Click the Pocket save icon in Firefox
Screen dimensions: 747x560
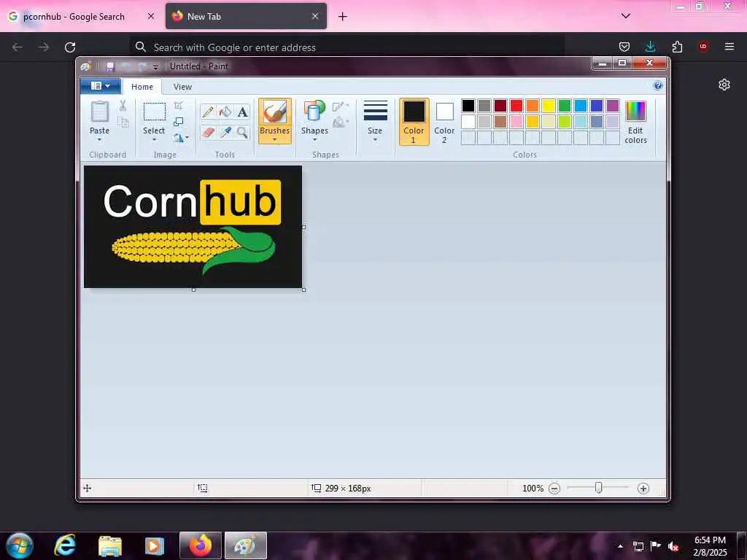pyautogui.click(x=624, y=47)
